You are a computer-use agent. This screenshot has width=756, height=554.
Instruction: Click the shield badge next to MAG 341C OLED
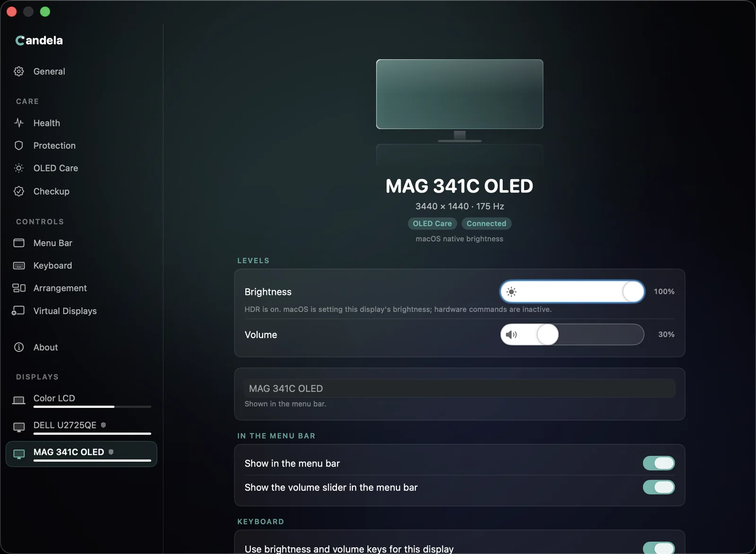(x=111, y=452)
